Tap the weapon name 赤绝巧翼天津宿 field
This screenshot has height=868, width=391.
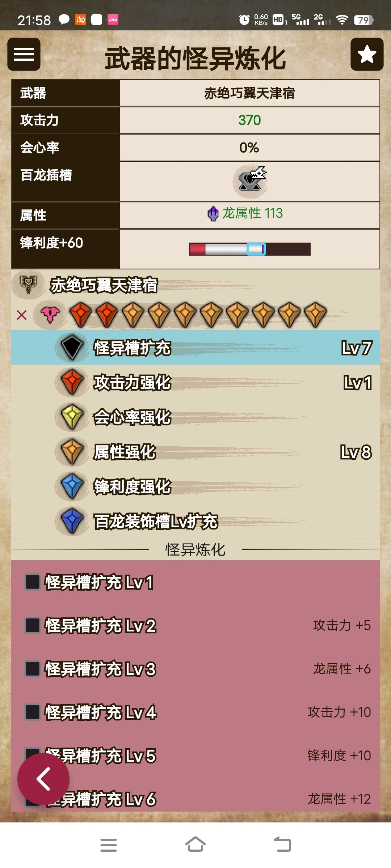[x=249, y=93]
